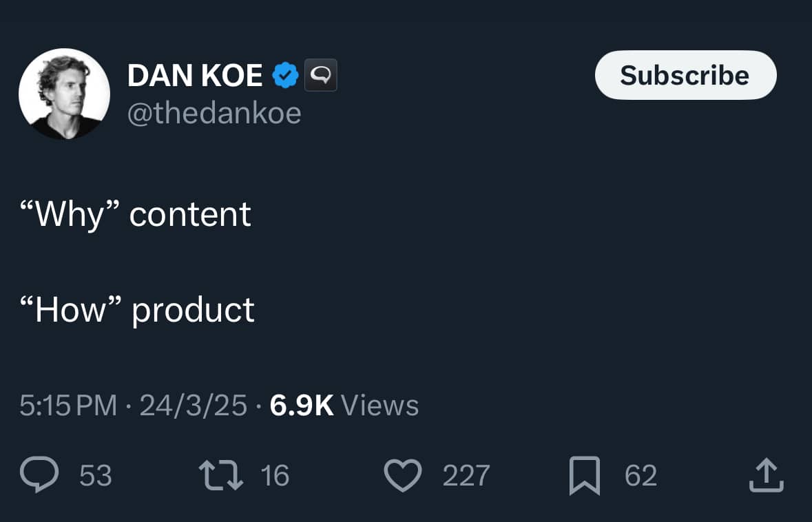The width and height of the screenshot is (812, 522).
Task: Click the 62 bookmarks count
Action: tap(641, 475)
